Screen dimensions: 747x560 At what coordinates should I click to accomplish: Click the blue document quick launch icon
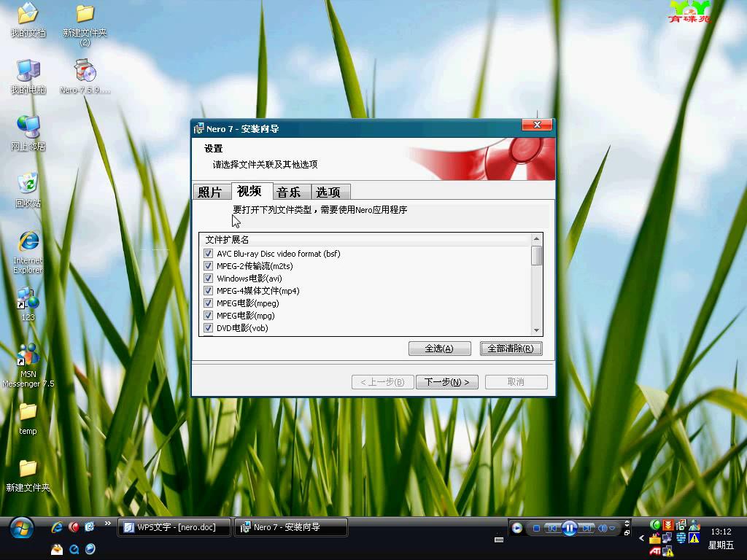pos(90,526)
